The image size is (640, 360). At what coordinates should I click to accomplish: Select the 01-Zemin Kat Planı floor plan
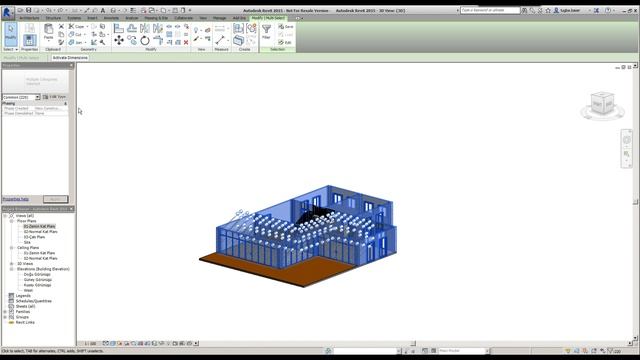[40, 226]
